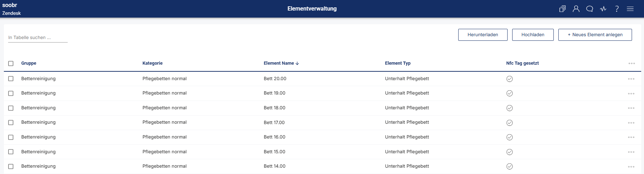644x174 pixels.
Task: Select the checkbox for Bett 19.00 row
Action: pos(11,93)
